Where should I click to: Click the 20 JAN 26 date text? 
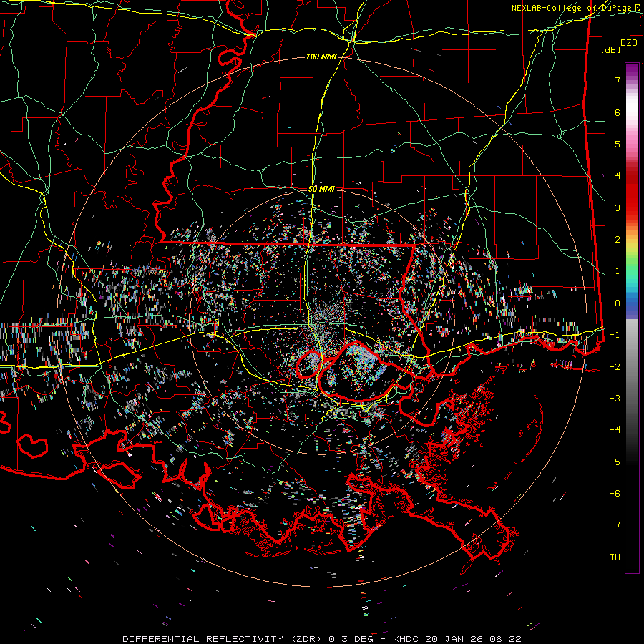tap(456, 639)
